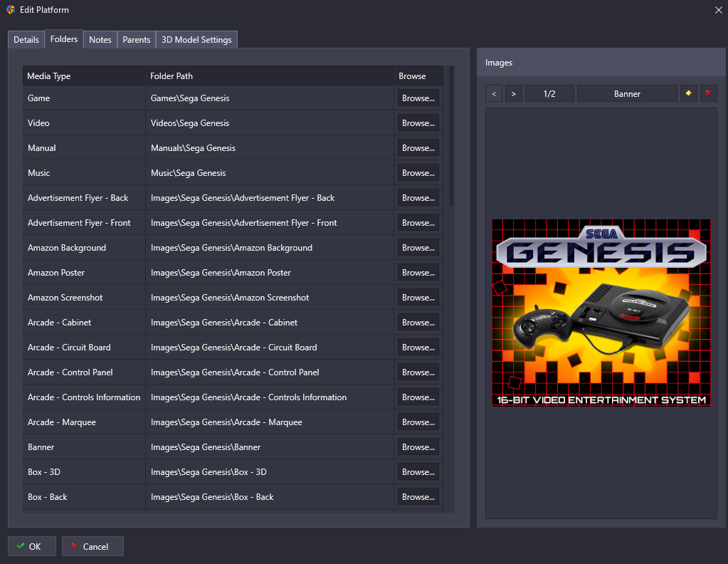
Task: Select the Games\Sega Genesis folder path
Action: point(270,98)
